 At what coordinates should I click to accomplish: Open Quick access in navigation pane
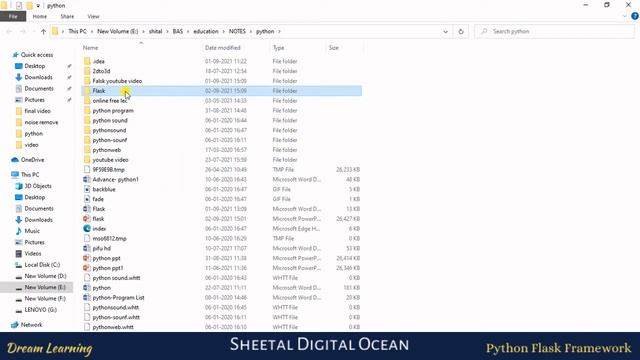tap(37, 55)
